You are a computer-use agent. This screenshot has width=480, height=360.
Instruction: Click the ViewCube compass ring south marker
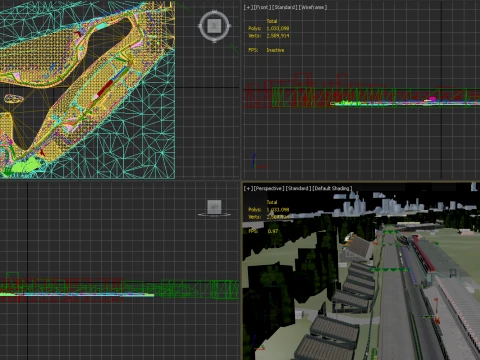click(214, 41)
